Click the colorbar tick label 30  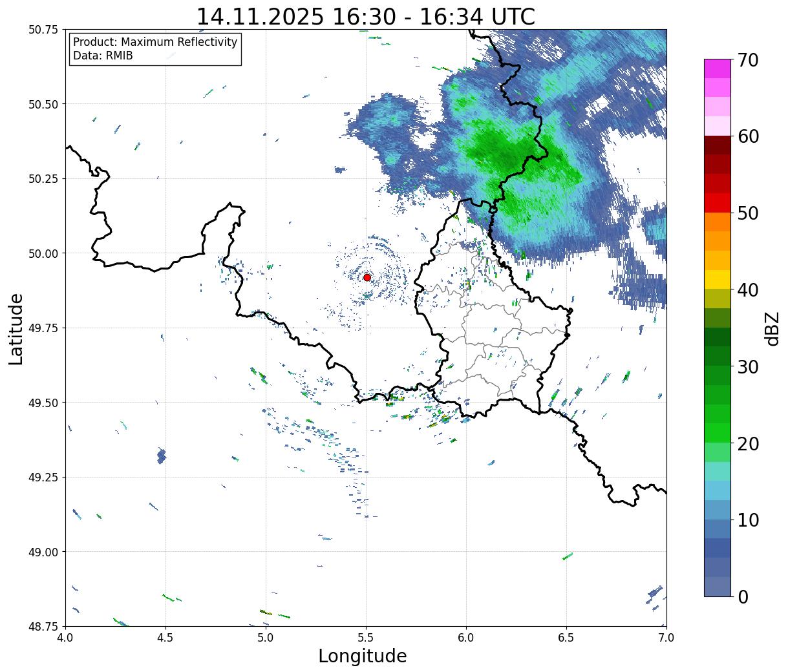tap(748, 367)
